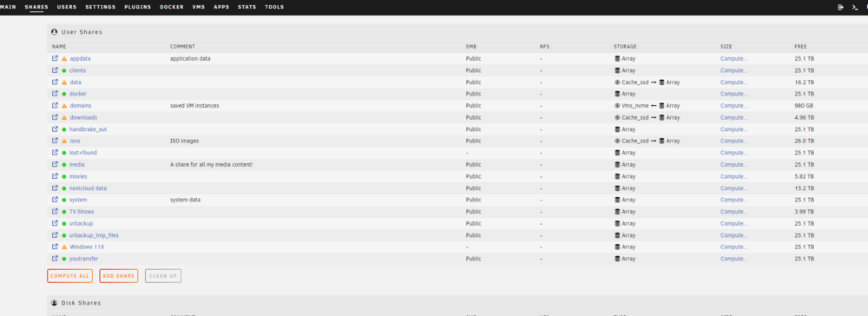Viewport: 868px width, 316px height.
Task: Open the nextcloud data share link
Action: pos(88,188)
